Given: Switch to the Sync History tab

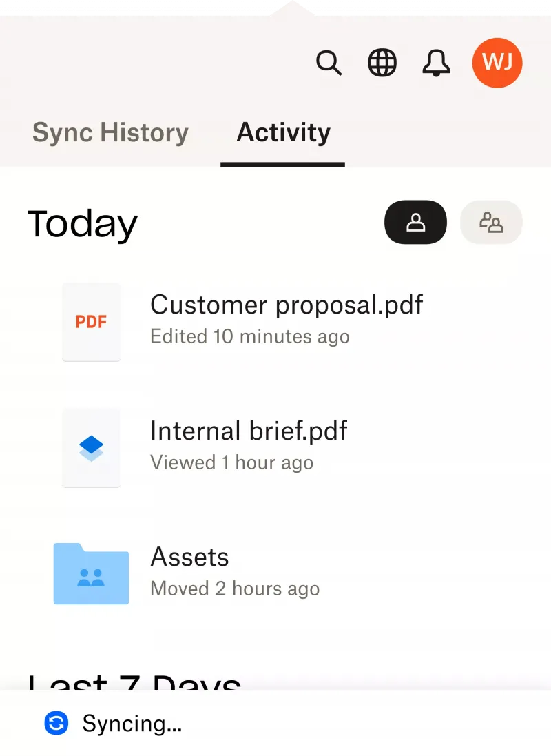Looking at the screenshot, I should 110,132.
